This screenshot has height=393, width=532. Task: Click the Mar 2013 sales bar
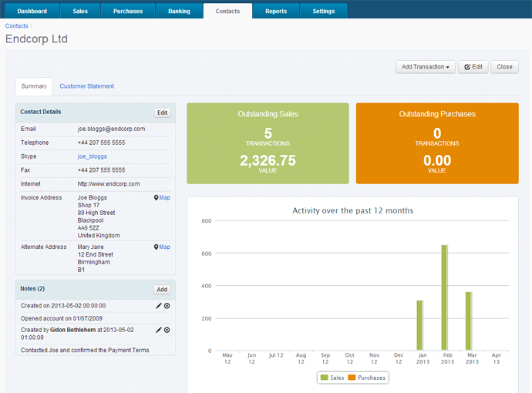[x=468, y=321]
